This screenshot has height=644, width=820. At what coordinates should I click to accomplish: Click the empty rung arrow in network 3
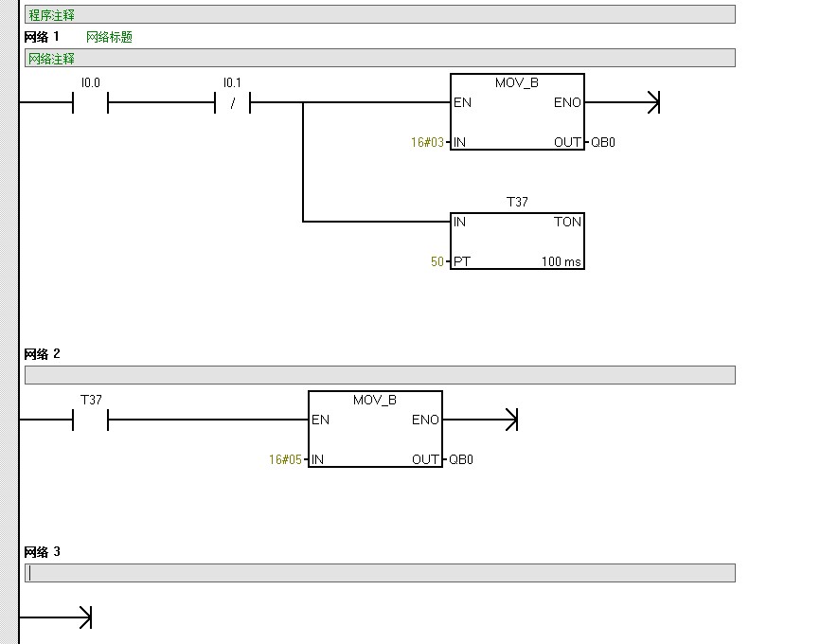coord(83,617)
